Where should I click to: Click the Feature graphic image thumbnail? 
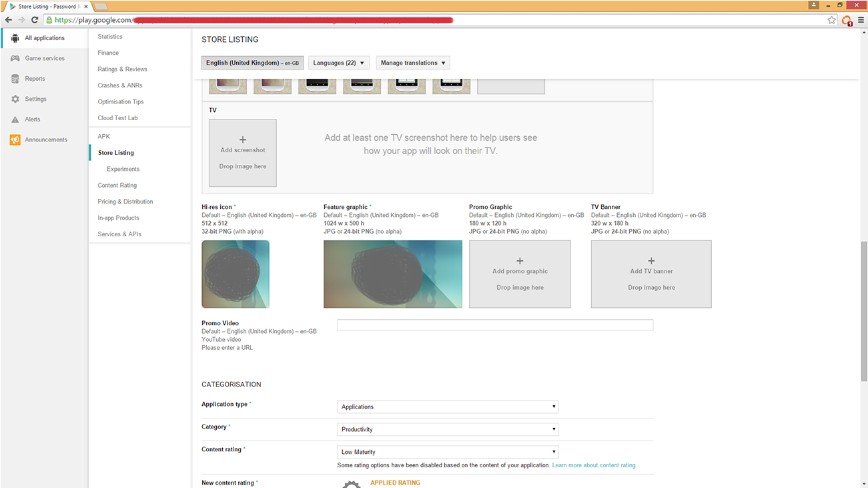393,274
